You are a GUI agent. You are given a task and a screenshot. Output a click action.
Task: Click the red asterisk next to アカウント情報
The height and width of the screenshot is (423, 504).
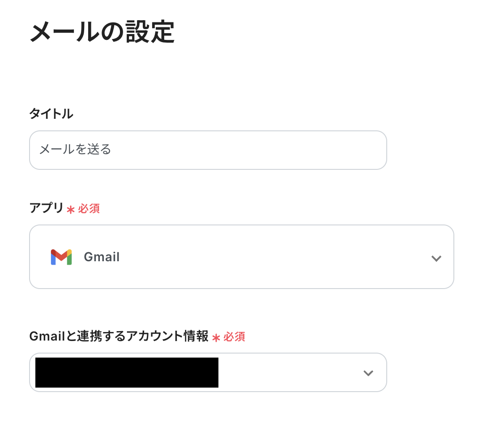point(216,337)
